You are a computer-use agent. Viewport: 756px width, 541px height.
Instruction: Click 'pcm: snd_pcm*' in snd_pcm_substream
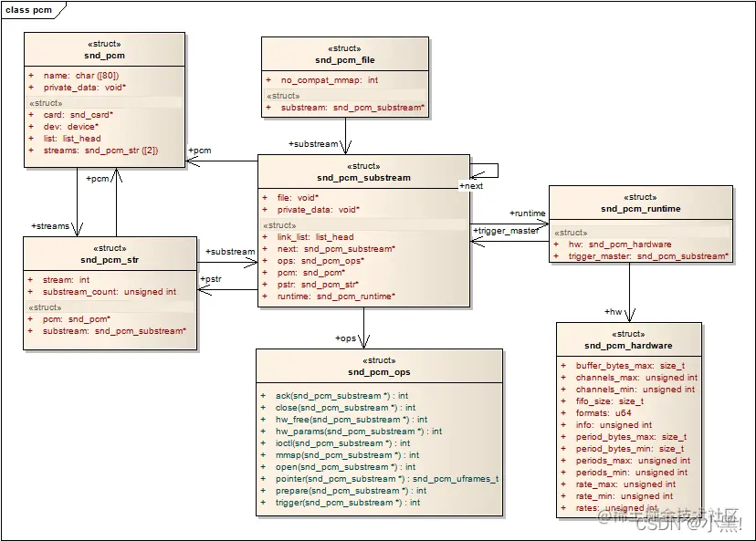(311, 273)
